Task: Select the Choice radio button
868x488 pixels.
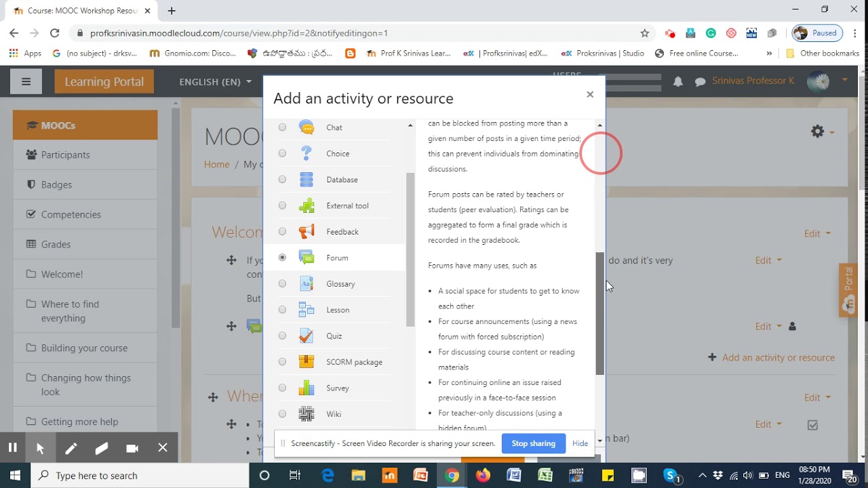Action: click(x=282, y=153)
